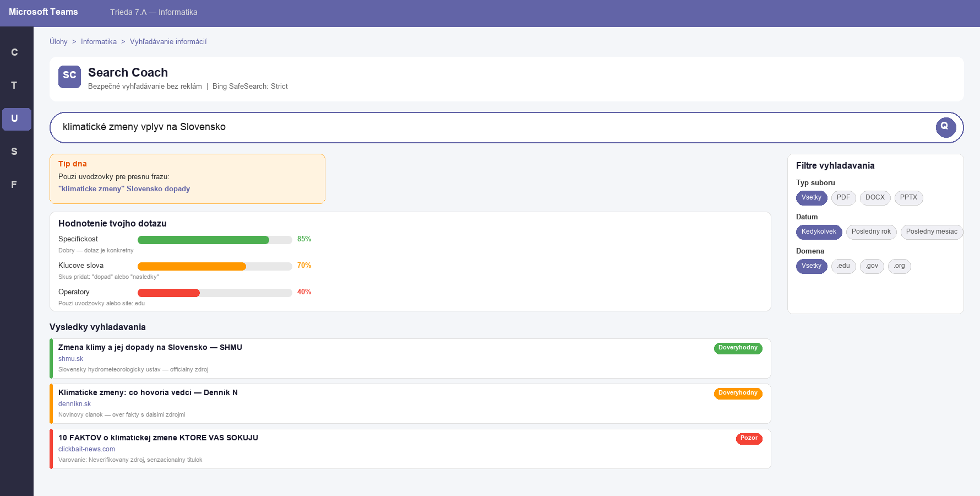Open sidebar item S
980x496 pixels.
14,152
